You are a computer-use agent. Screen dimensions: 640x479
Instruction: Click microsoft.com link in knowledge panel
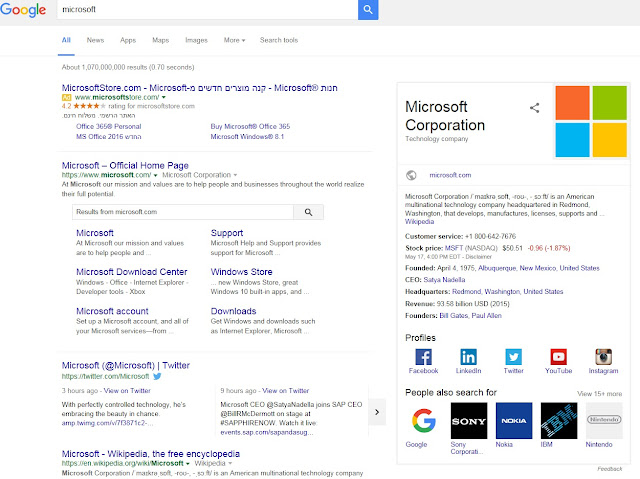pos(450,175)
